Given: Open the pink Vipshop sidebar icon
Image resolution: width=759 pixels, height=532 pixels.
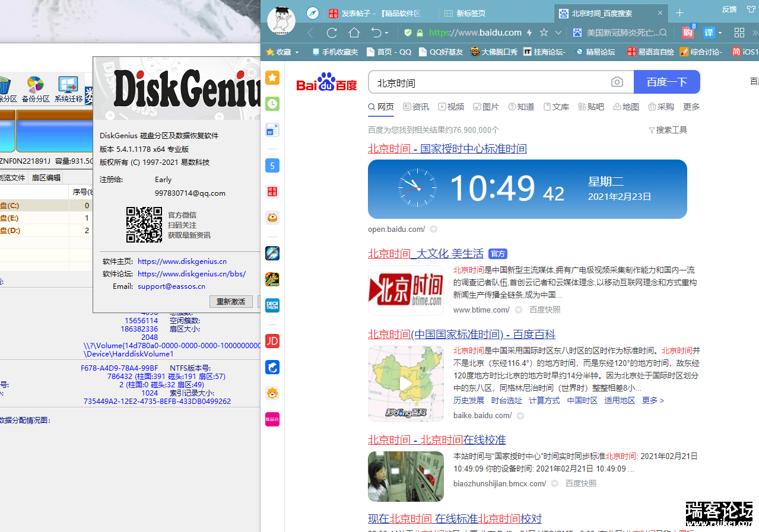Looking at the screenshot, I should pyautogui.click(x=272, y=419).
